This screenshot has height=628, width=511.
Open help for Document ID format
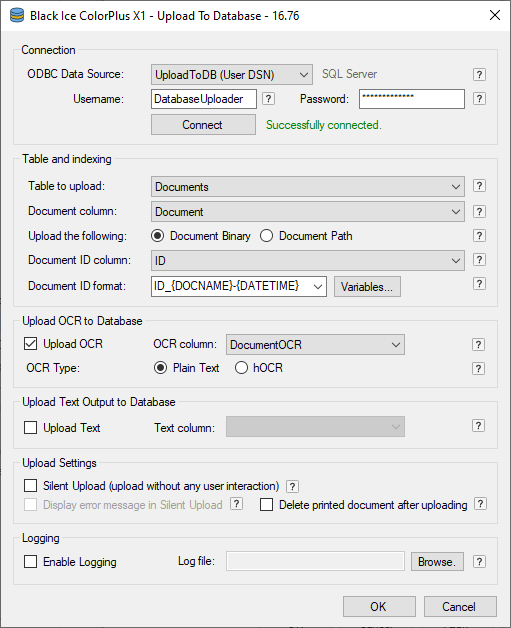pyautogui.click(x=479, y=284)
